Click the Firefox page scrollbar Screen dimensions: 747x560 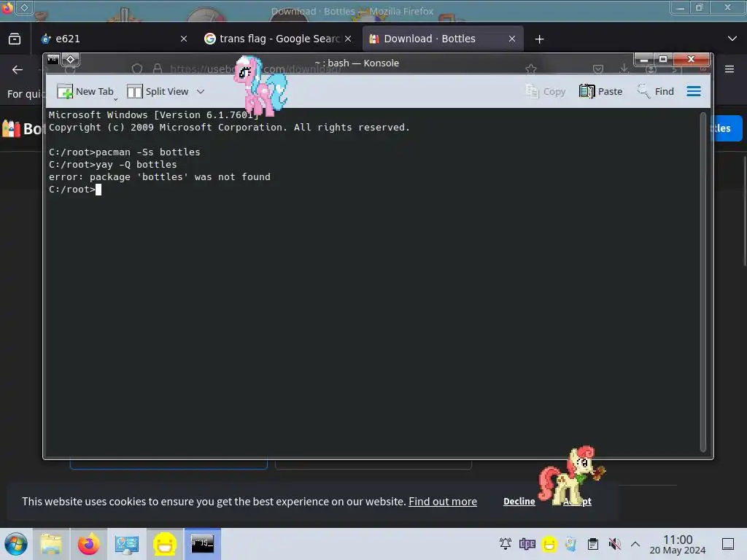click(x=744, y=211)
